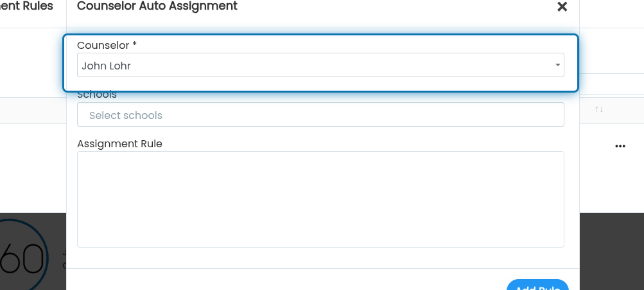Click the Counselor Auto Assignment dialog title

(x=157, y=6)
